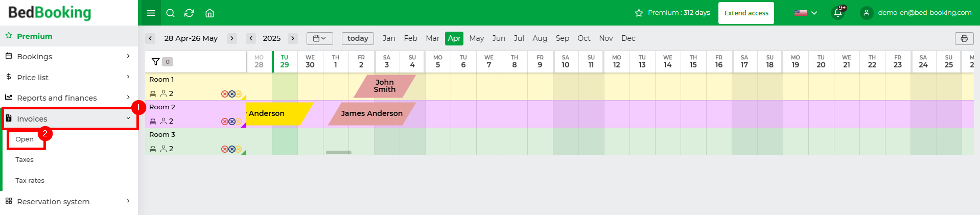
Task: Toggle the red circle icon in Room 1
Action: (x=224, y=94)
